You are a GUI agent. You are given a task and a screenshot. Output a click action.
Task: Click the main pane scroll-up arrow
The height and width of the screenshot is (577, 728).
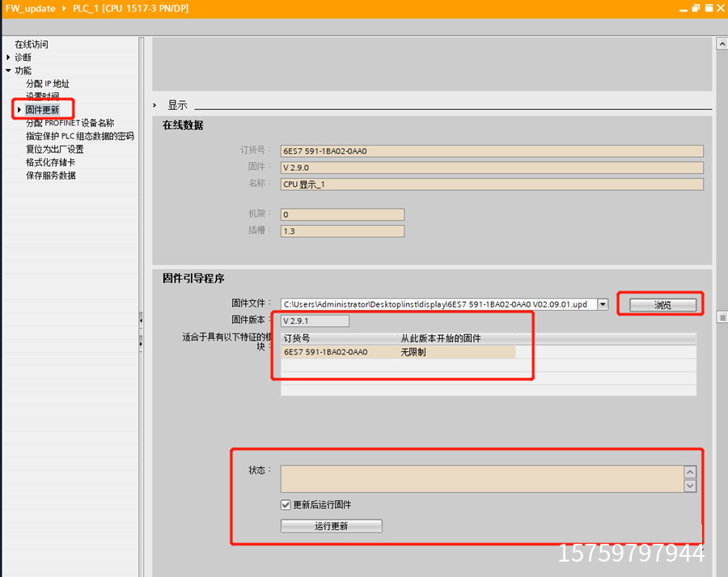[x=722, y=45]
